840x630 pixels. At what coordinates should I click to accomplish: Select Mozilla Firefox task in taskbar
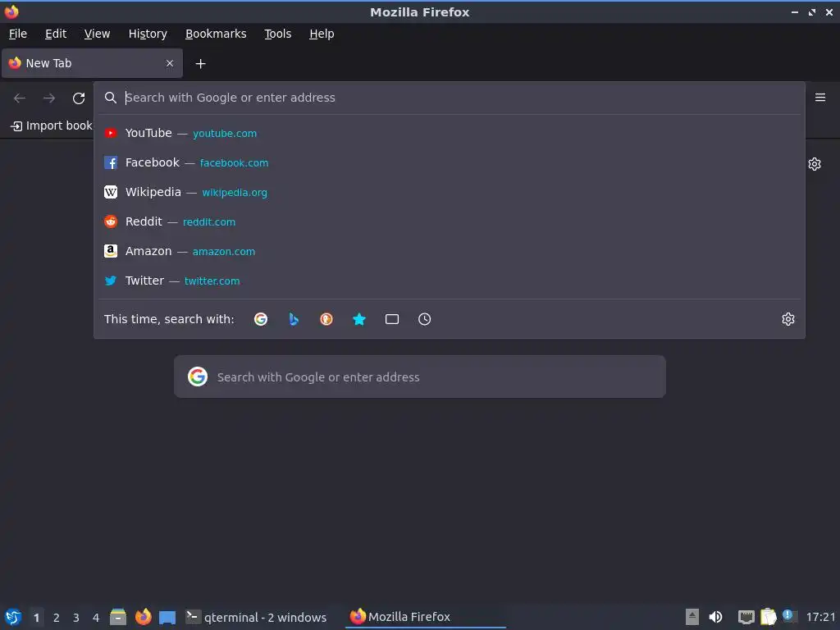click(426, 617)
